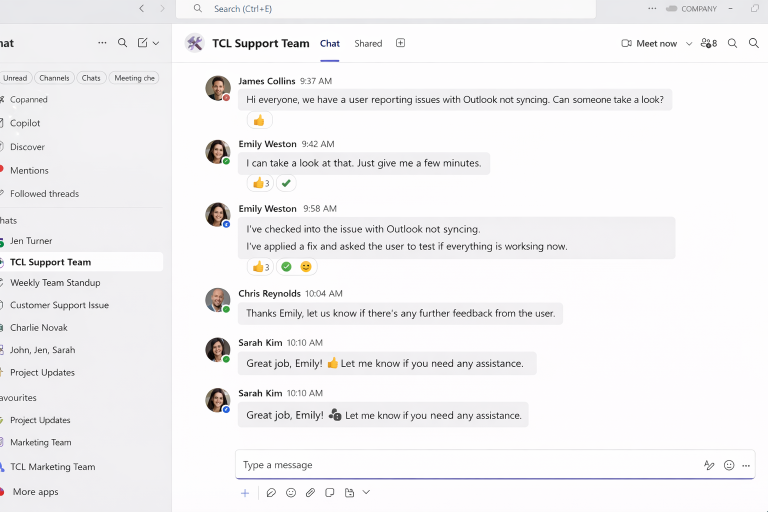Open the Marketing Team channel
This screenshot has width=768, height=512.
tap(41, 442)
